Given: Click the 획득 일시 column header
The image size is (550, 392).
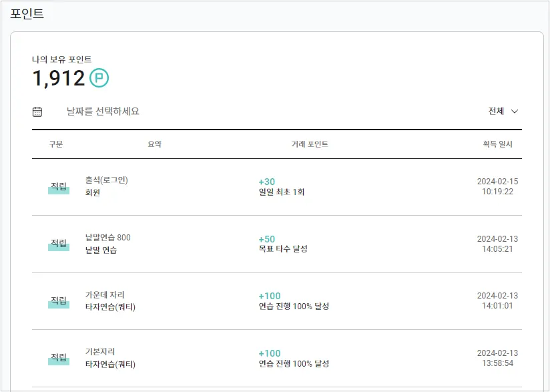Looking at the screenshot, I should point(497,144).
